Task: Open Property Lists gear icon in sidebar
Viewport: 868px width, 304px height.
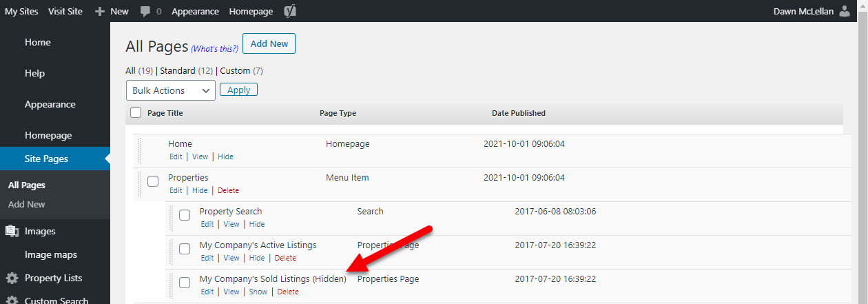Action: (12, 278)
